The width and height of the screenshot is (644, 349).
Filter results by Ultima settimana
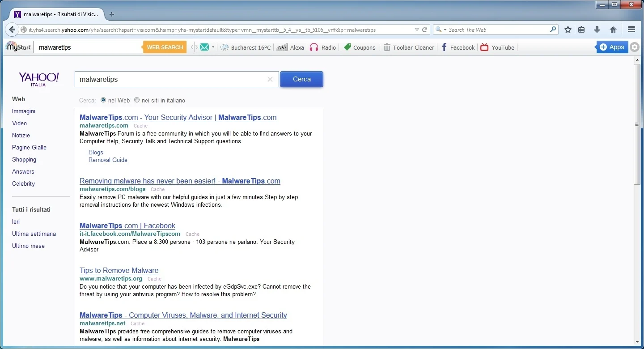point(34,234)
